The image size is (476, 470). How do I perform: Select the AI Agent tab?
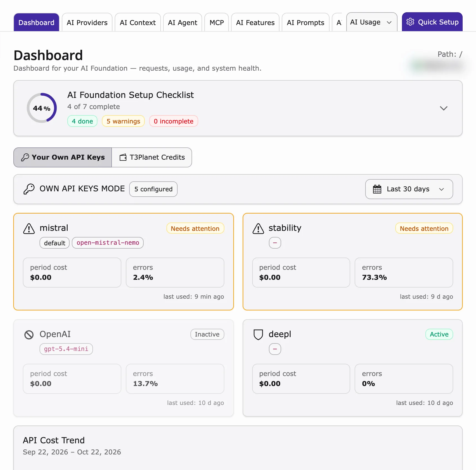[x=183, y=22]
